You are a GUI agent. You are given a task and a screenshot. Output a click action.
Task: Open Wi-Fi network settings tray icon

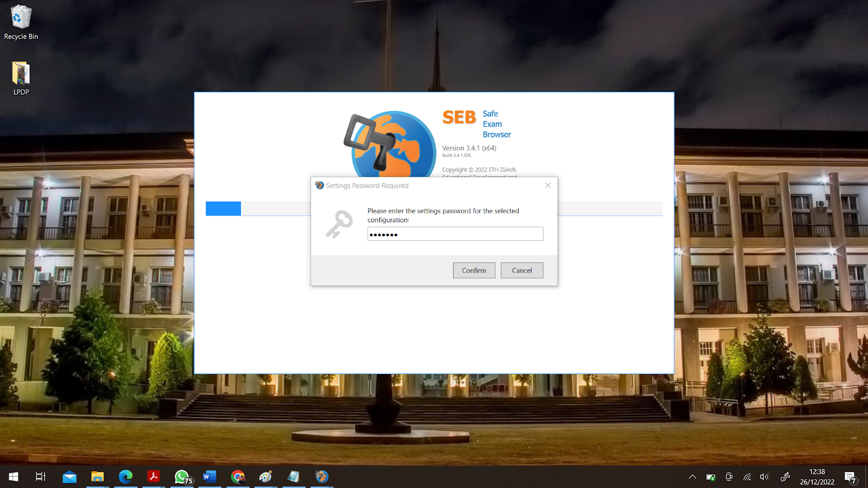747,477
